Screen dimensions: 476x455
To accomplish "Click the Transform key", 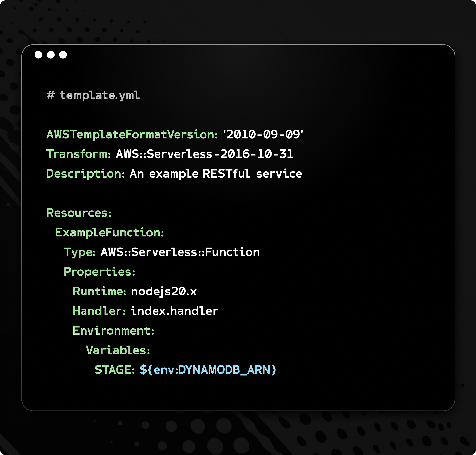I will [78, 154].
